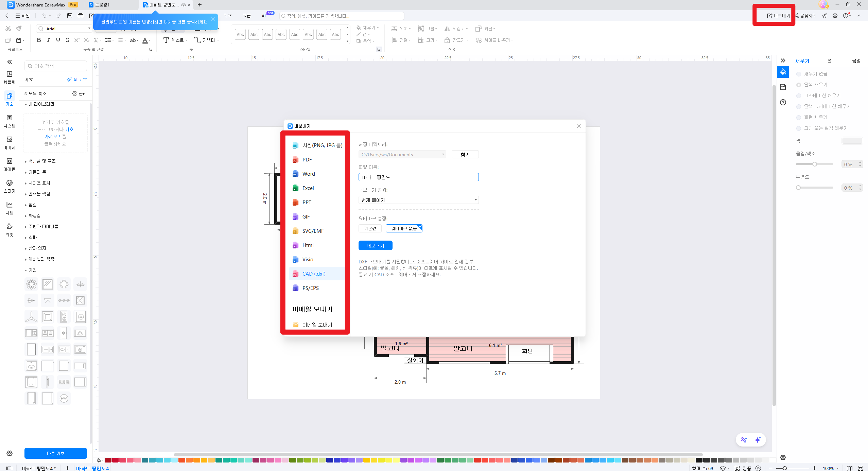Select PDF export format in list
868x471 pixels.
(307, 159)
